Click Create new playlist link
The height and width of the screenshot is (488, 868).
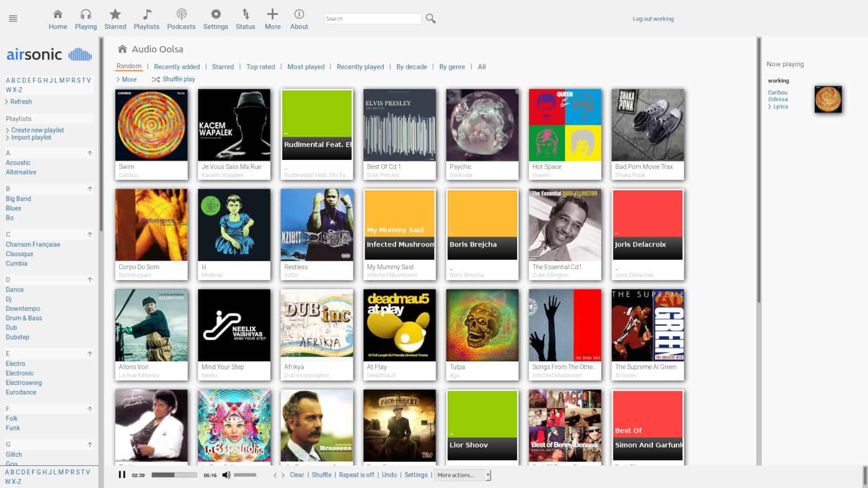pyautogui.click(x=37, y=130)
